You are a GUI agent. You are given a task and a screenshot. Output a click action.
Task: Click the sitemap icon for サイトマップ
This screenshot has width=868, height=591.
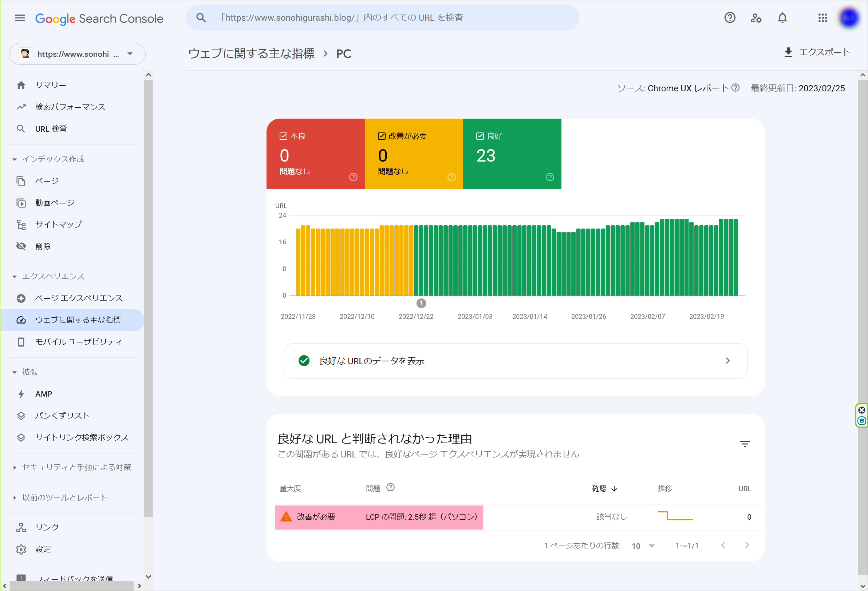coord(21,225)
